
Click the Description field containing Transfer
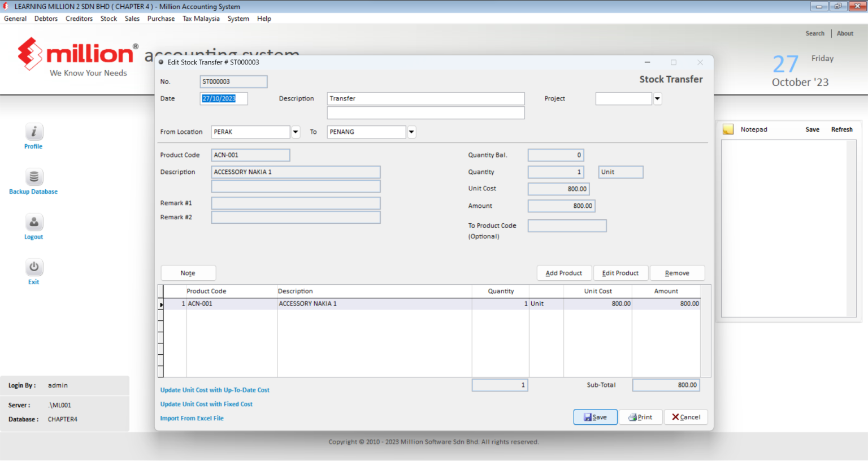point(426,99)
